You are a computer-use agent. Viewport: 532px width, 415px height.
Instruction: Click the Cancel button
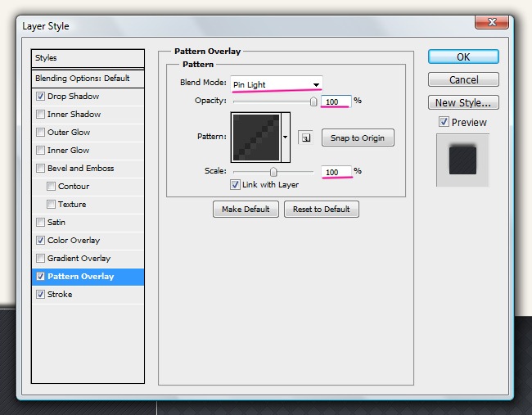[463, 80]
